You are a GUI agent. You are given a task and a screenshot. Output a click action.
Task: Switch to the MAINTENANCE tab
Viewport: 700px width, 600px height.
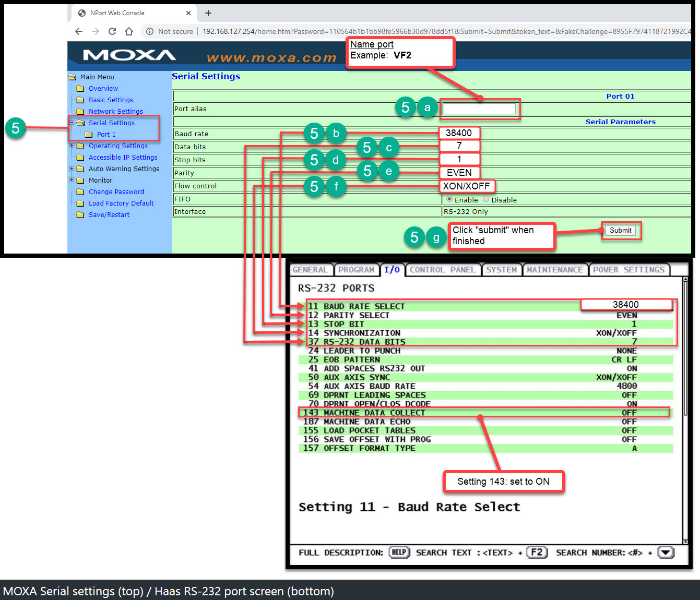[554, 270]
